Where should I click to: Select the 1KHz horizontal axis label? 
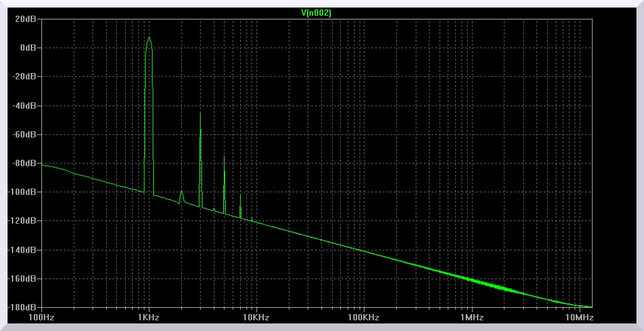pos(148,318)
